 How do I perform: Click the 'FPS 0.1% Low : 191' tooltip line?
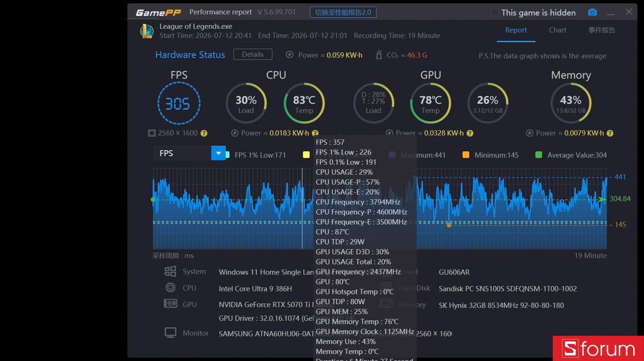tap(346, 162)
